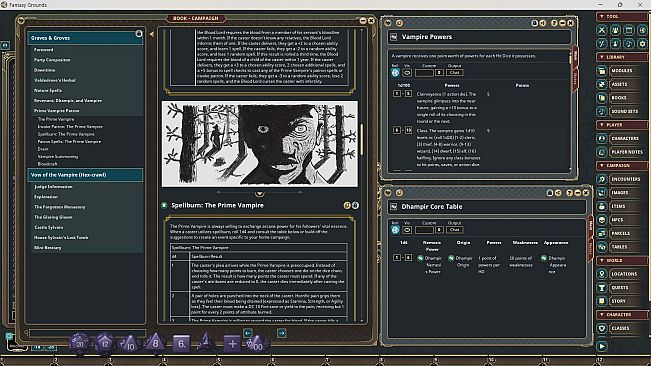Open the Books library icon
651x366 pixels.
click(x=602, y=98)
